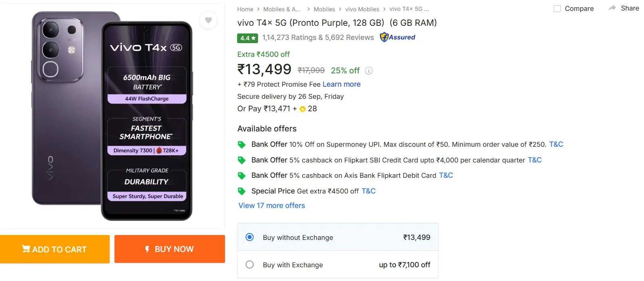Expand the truncated Mobiles & A... breadcrumb
The image size is (644, 281).
click(x=282, y=9)
